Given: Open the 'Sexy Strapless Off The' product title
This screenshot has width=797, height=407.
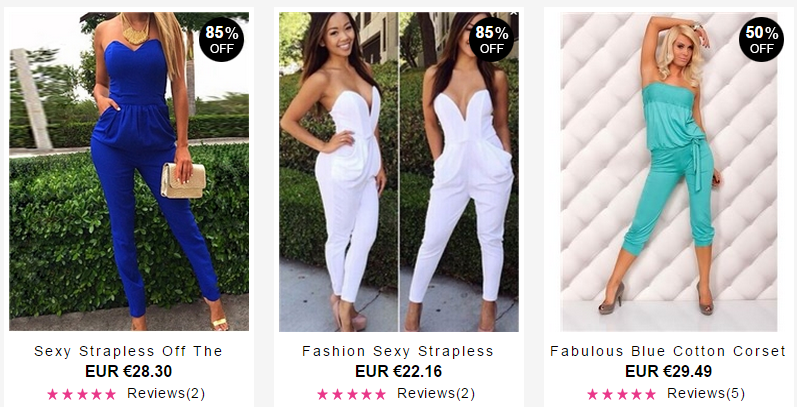Looking at the screenshot, I should 129,351.
